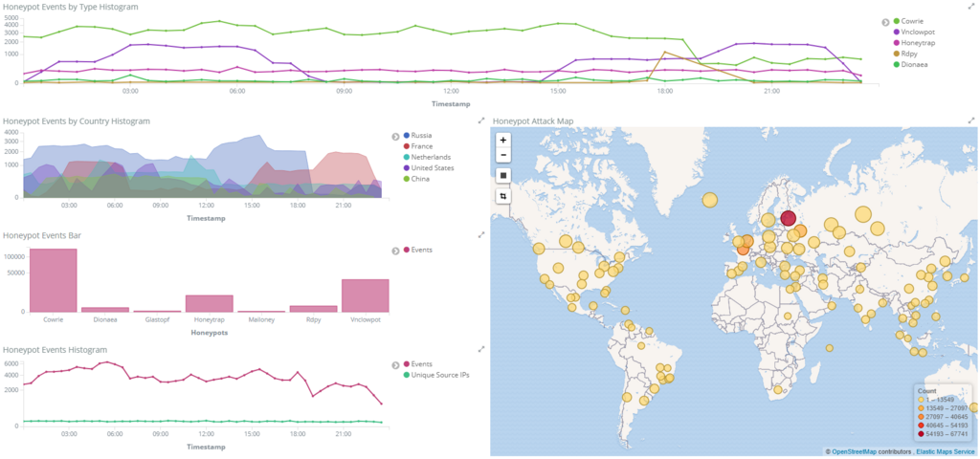This screenshot has height=459, width=980.
Task: Click map legend range 13549 – 27097
Action: click(x=943, y=407)
